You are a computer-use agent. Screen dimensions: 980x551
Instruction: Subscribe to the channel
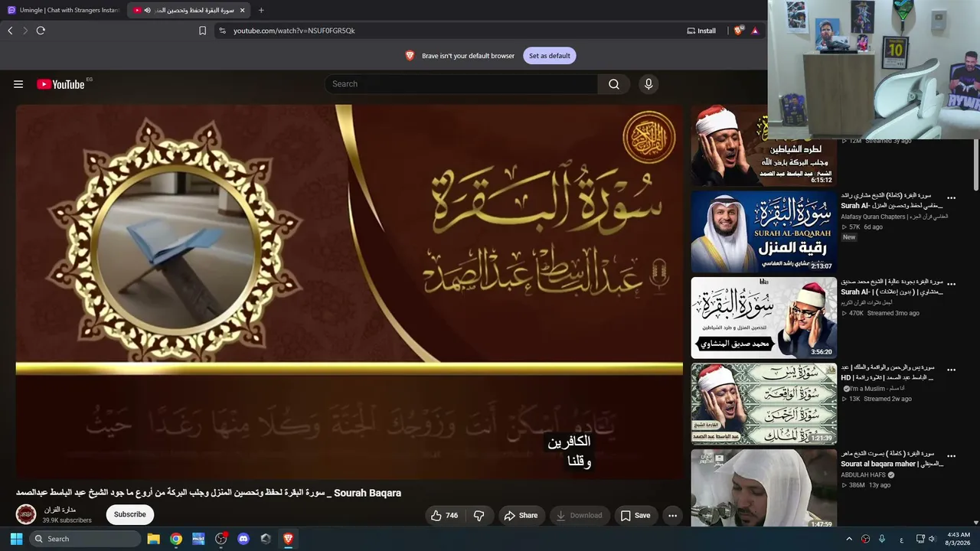click(130, 514)
